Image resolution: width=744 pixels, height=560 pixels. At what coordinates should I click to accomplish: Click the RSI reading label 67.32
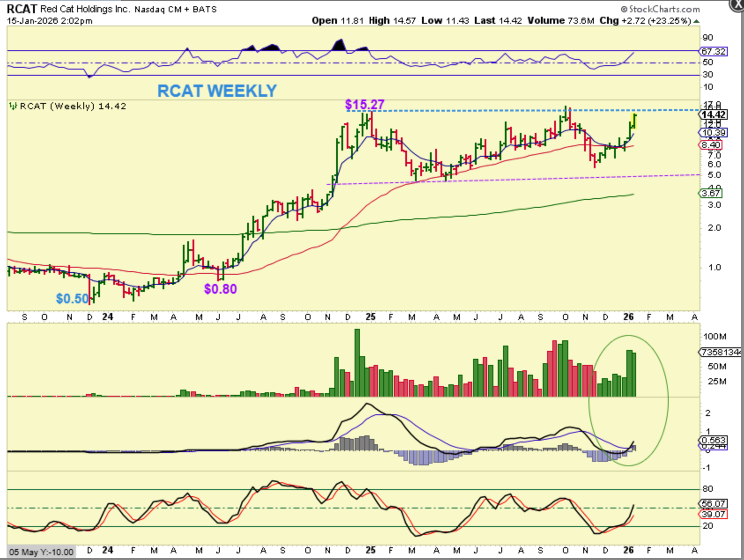click(713, 52)
